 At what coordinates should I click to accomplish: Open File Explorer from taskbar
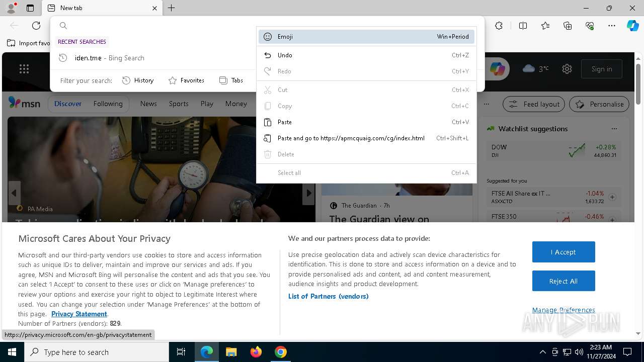[231, 352]
